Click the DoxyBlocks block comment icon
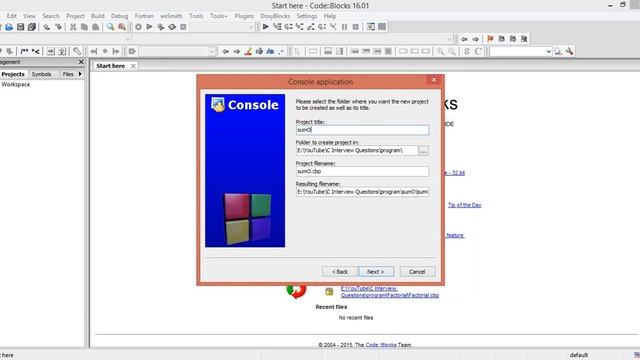 (x=24, y=51)
